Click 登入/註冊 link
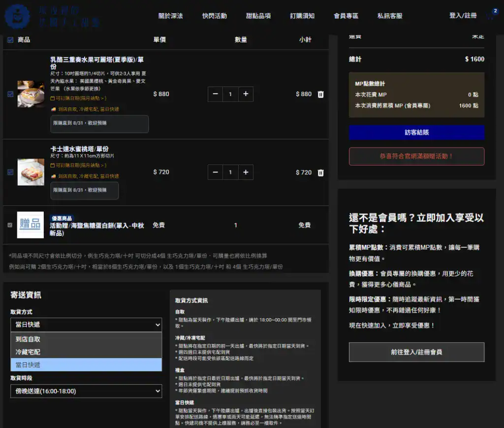504x428 pixels. tap(463, 15)
